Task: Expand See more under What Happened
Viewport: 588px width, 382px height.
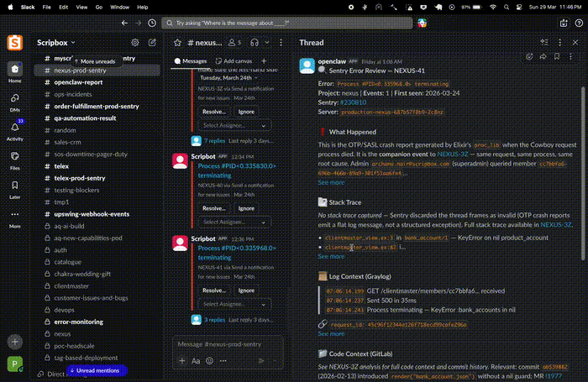Action: (331, 182)
